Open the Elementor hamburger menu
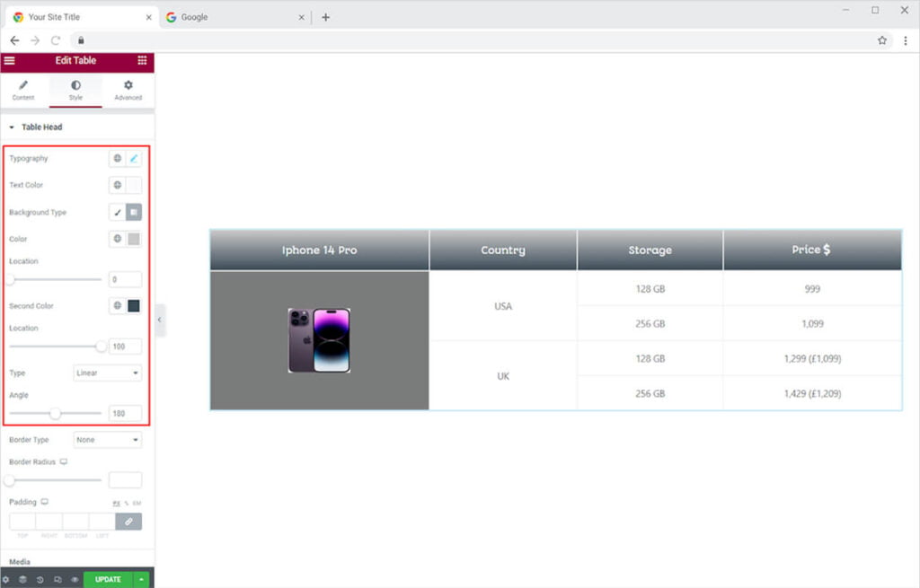 click(x=10, y=61)
